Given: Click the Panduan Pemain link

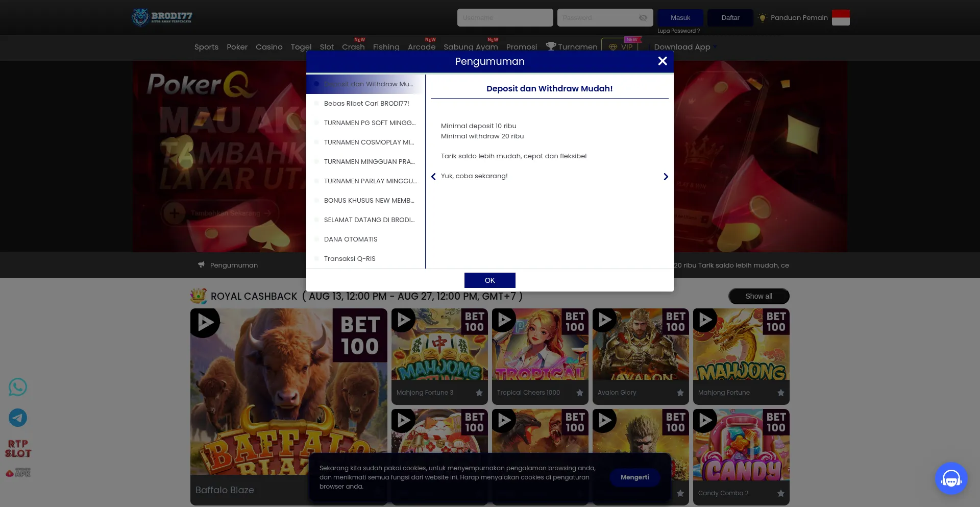Looking at the screenshot, I should click(799, 18).
